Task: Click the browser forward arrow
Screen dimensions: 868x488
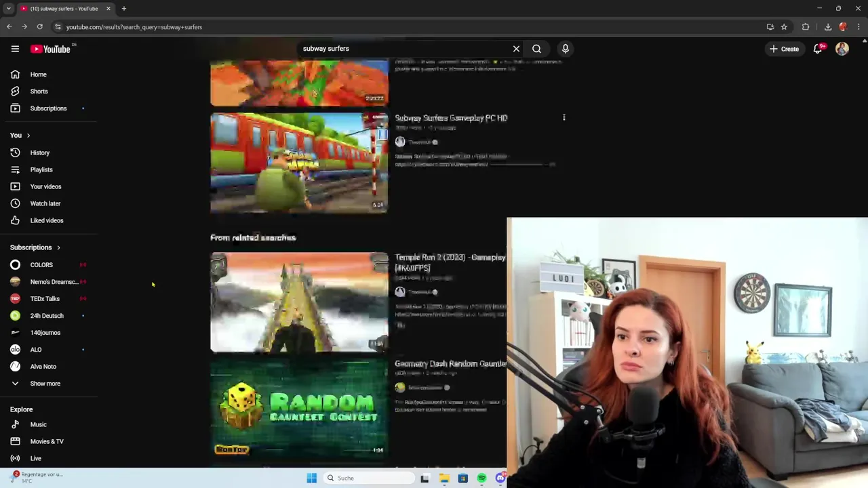Action: pos(24,27)
